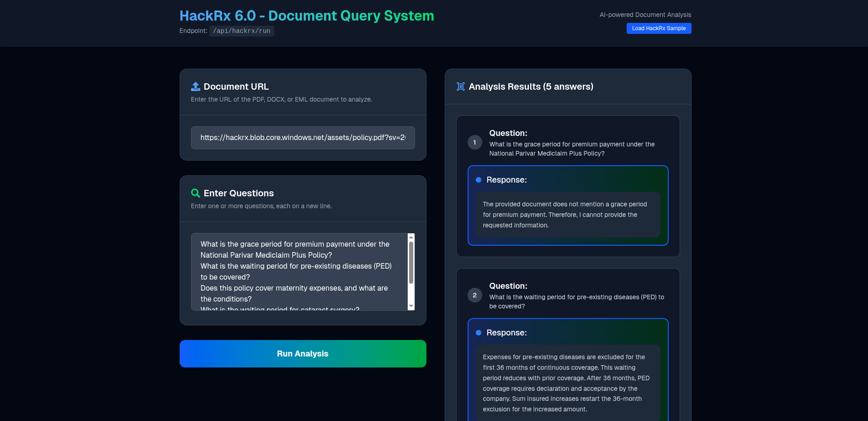Click inside the questions text area

pyautogui.click(x=299, y=272)
